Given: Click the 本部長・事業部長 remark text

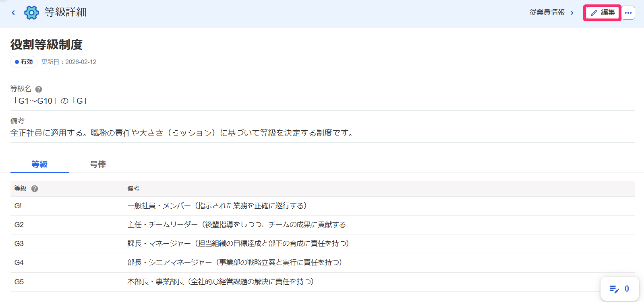Looking at the screenshot, I should (x=221, y=282).
